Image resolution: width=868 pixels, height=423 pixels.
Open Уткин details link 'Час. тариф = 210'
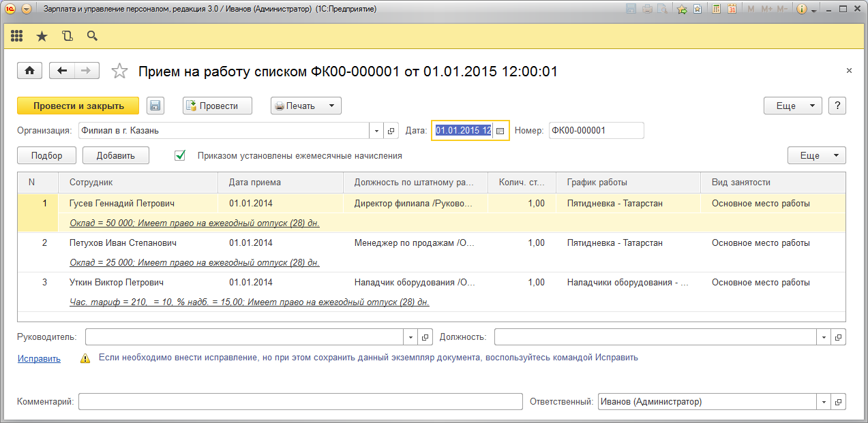click(x=250, y=302)
